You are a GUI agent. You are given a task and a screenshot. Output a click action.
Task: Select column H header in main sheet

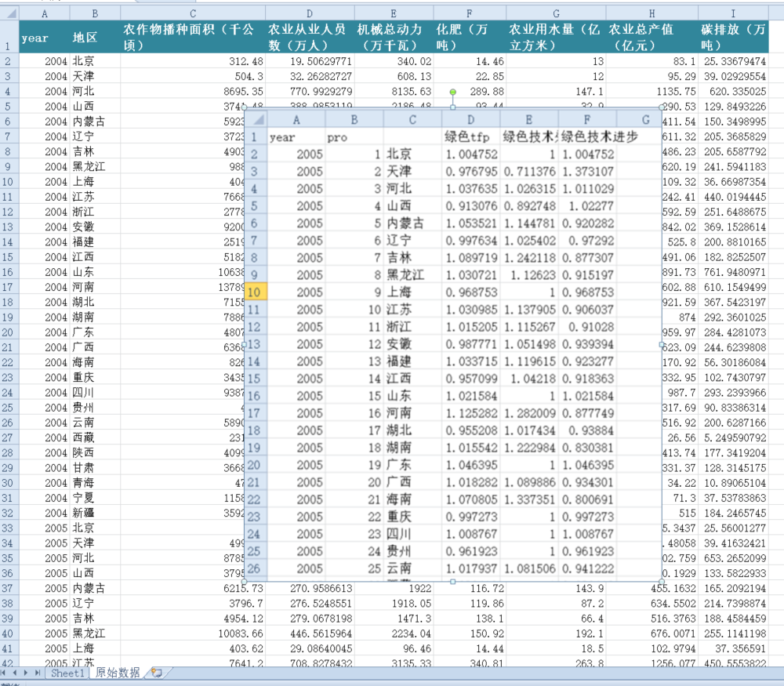pyautogui.click(x=652, y=13)
